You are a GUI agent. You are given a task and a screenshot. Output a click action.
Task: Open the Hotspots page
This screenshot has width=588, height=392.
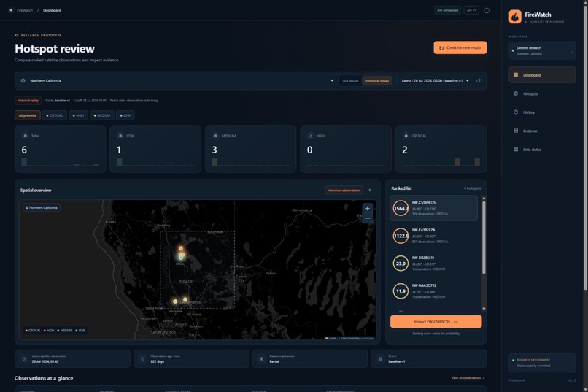pos(542,93)
